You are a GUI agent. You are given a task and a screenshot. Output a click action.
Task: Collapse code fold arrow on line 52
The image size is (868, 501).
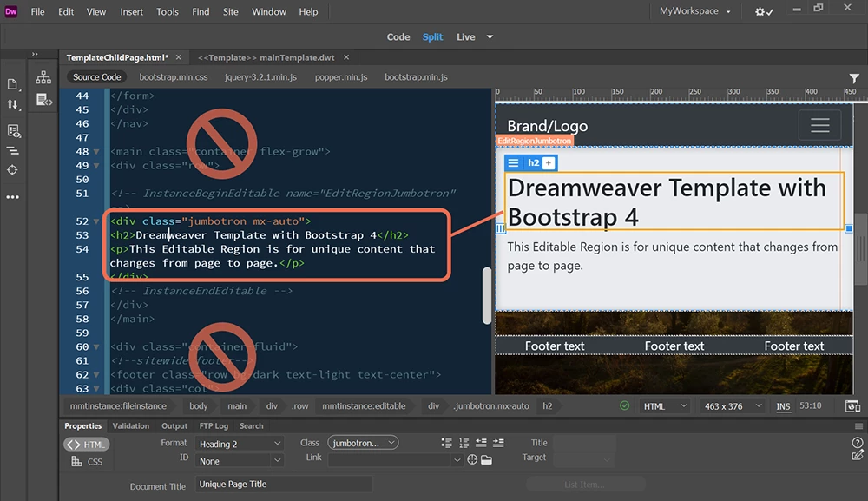(x=96, y=221)
